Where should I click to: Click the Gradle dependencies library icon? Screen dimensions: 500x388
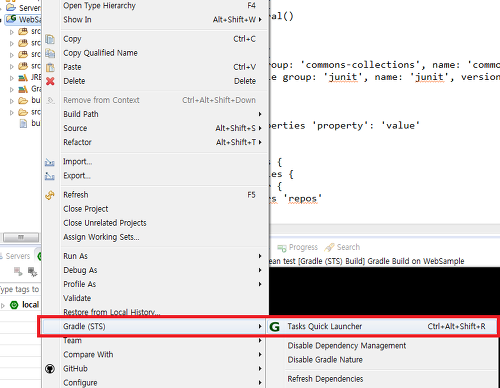pos(23,89)
